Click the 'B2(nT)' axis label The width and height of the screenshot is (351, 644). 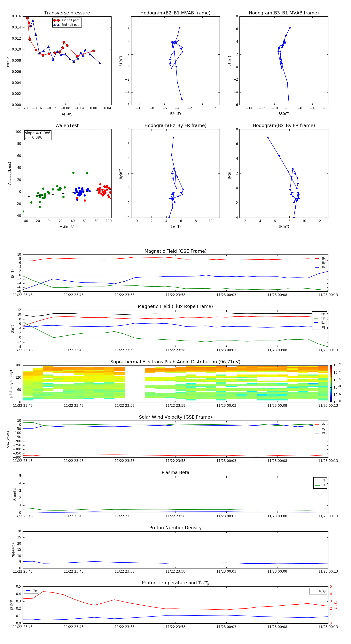point(175,114)
